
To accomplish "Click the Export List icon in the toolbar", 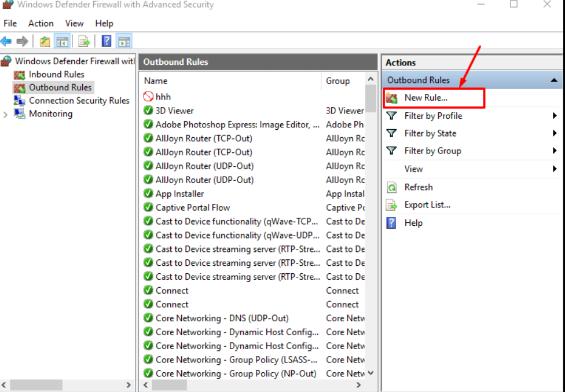I will coord(84,41).
